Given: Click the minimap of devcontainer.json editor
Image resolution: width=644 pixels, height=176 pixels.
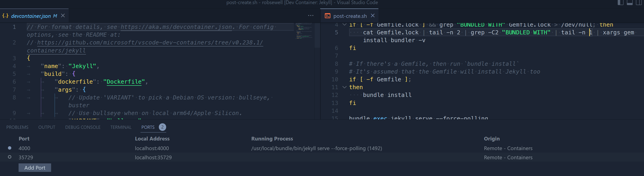Looking at the screenshot, I should [304, 31].
